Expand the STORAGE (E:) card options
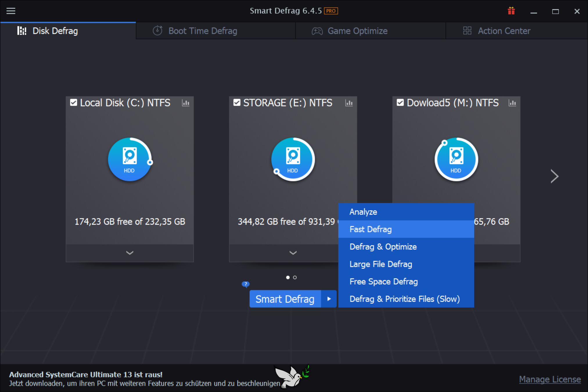 pos(293,253)
